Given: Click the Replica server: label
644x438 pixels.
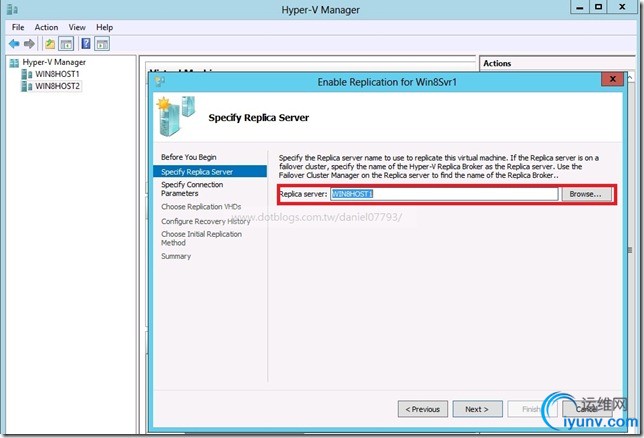Looking at the screenshot, I should [x=304, y=194].
